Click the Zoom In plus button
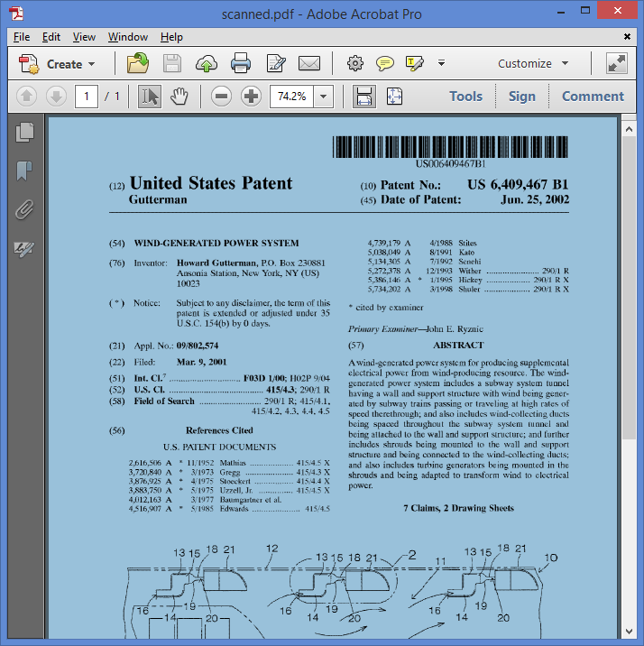Image resolution: width=644 pixels, height=646 pixels. pyautogui.click(x=251, y=97)
